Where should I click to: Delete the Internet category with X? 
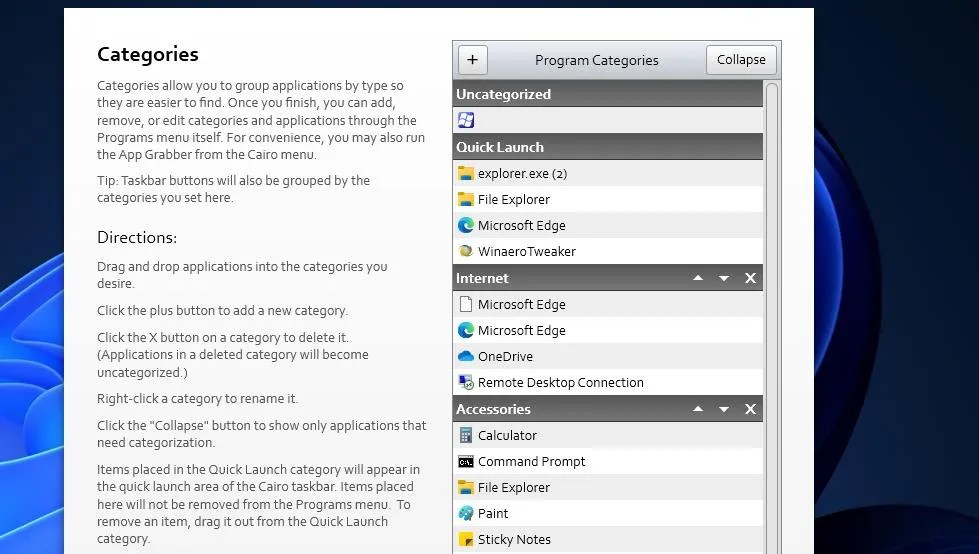(x=750, y=278)
